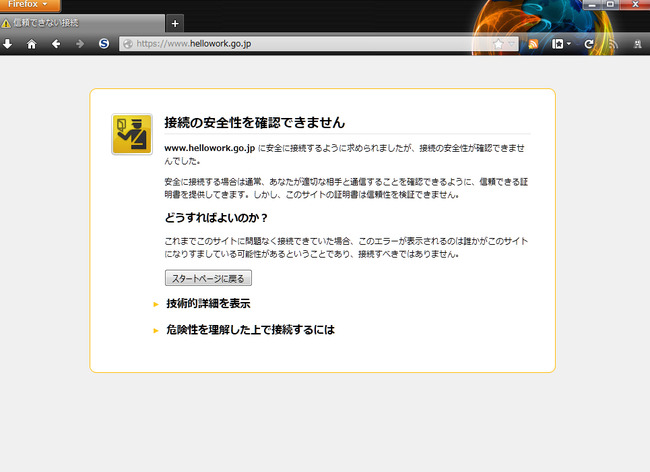
Task: Maximize the Firefox window
Action: [609, 5]
